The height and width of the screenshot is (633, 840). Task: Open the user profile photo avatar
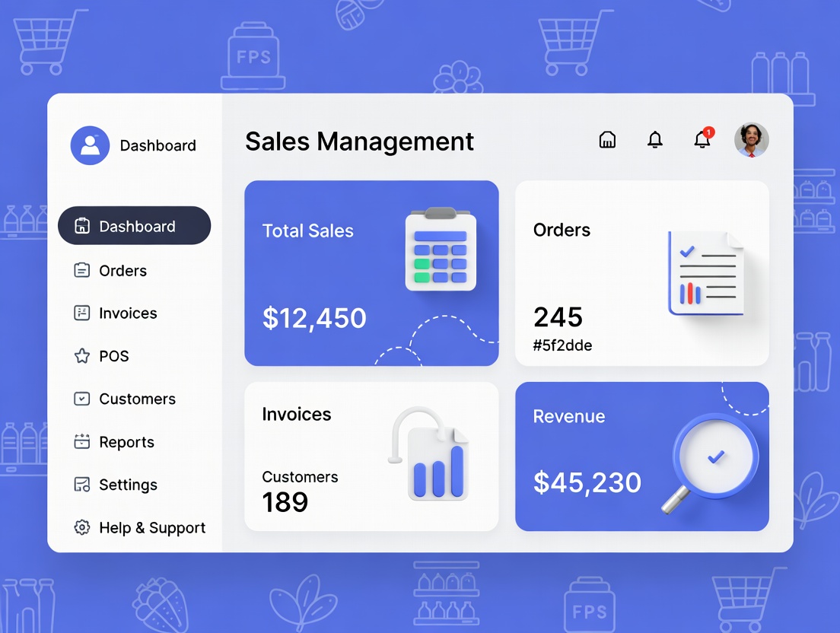(751, 140)
